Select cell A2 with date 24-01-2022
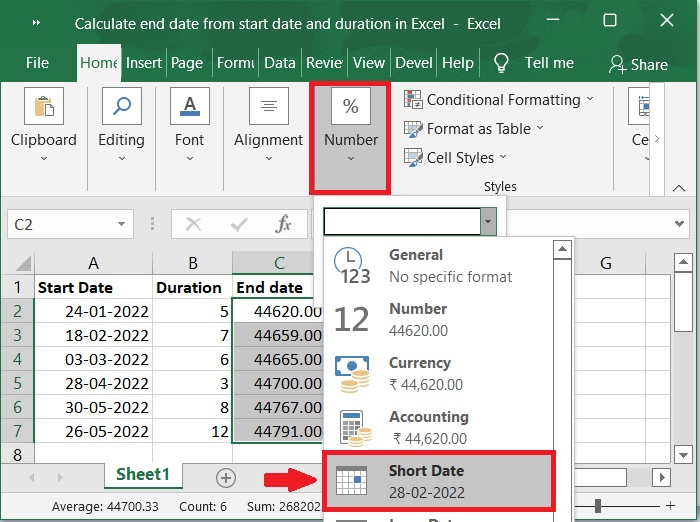This screenshot has height=522, width=700. click(93, 312)
